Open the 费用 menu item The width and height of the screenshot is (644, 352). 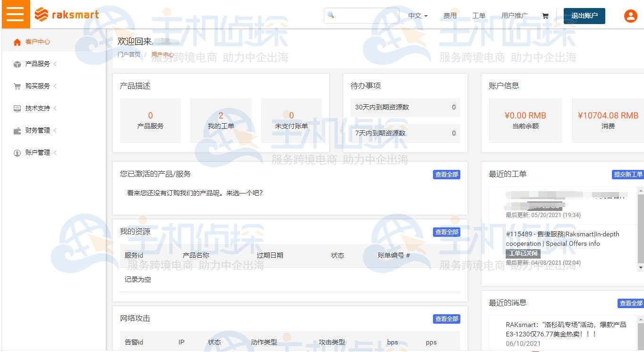(450, 16)
